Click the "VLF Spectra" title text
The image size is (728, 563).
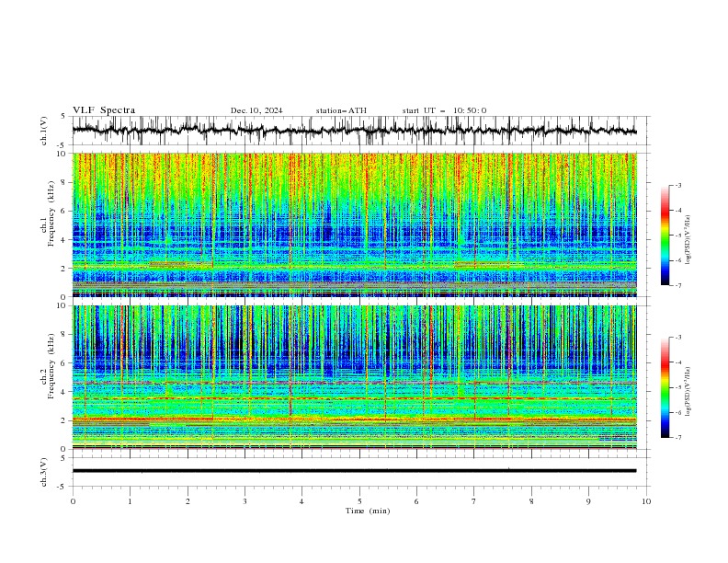(x=104, y=110)
